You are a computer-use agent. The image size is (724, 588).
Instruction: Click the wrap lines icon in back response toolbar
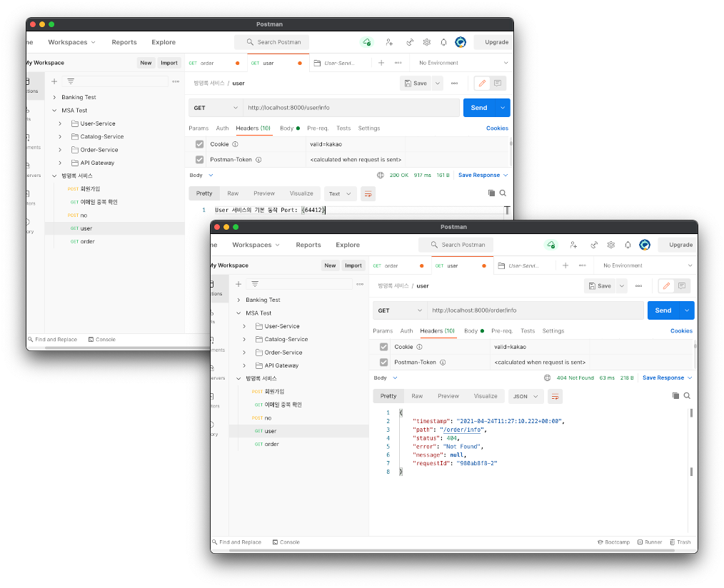pyautogui.click(x=368, y=194)
